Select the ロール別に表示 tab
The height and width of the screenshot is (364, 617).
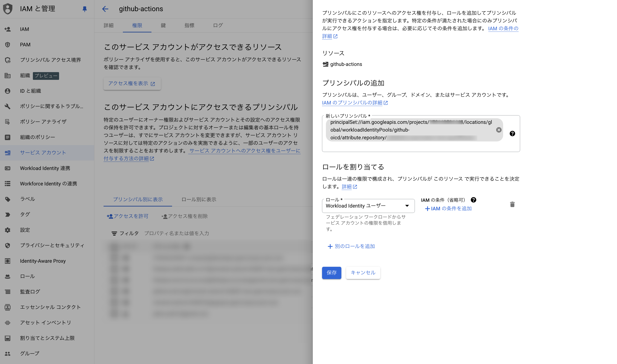tap(199, 199)
